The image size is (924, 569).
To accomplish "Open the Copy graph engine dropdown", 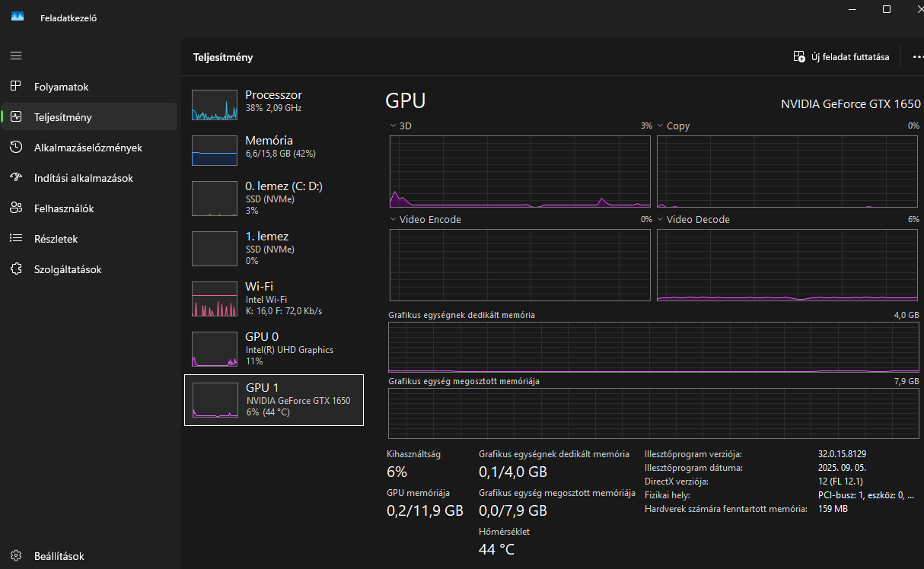I will [x=661, y=126].
